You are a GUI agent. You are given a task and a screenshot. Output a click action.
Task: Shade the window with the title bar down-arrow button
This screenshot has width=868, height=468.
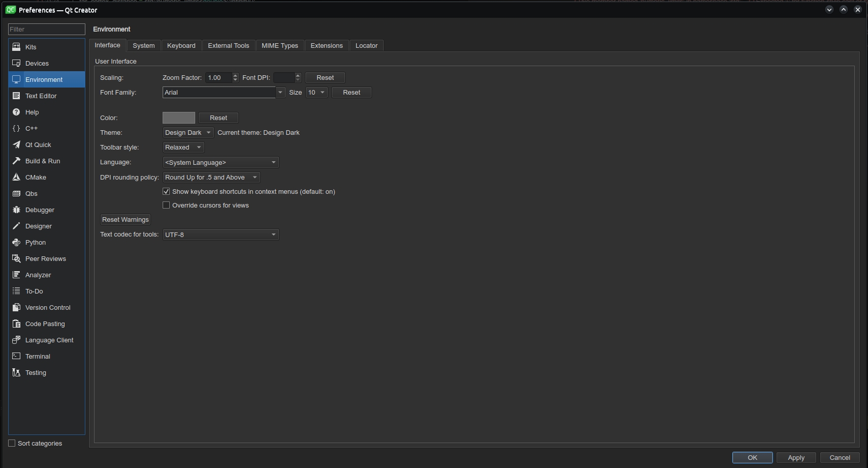coord(829,10)
